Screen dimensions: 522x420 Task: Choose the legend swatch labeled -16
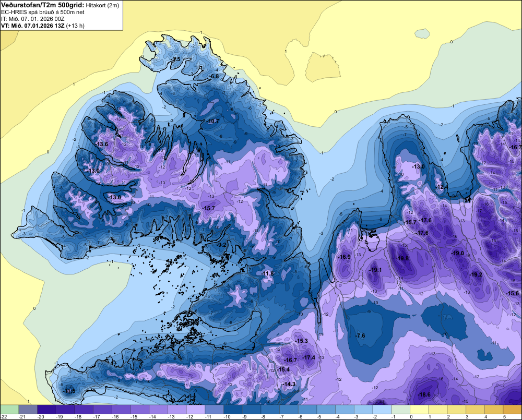pyautogui.click(x=121, y=410)
